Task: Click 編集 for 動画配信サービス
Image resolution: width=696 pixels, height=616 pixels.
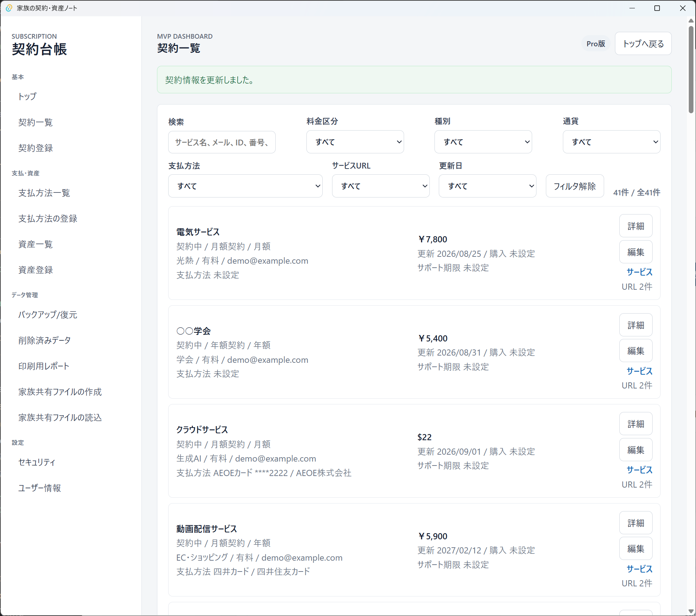Action: 636,549
